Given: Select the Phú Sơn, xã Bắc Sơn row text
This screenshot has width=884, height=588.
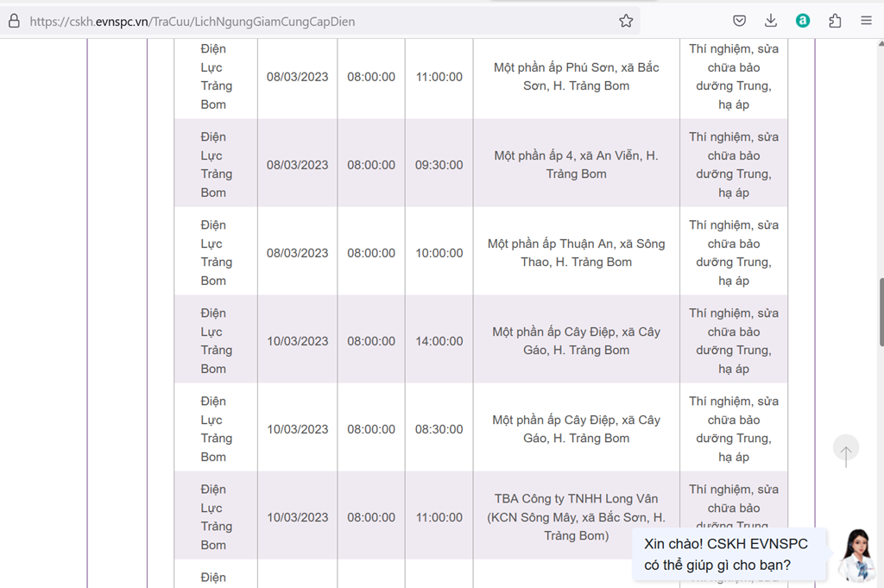Looking at the screenshot, I should point(576,77).
